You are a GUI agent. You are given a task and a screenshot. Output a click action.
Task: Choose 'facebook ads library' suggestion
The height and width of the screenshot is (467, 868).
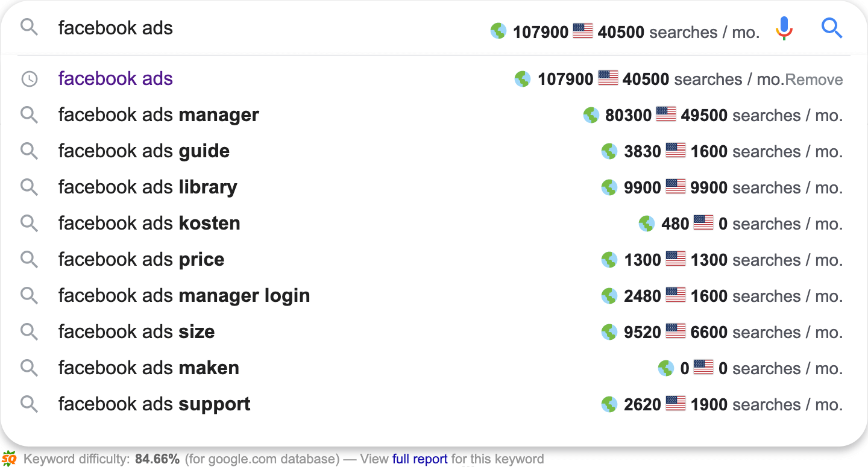[x=434, y=187]
